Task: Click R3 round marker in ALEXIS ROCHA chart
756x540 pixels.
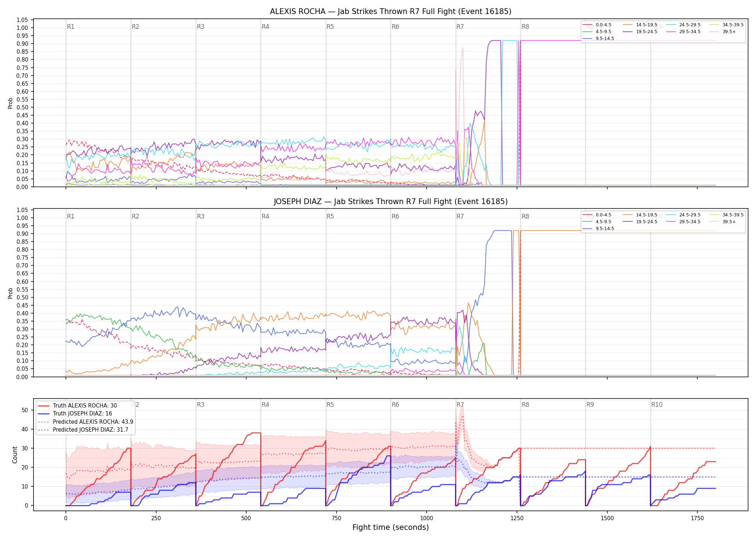Action: pos(201,27)
